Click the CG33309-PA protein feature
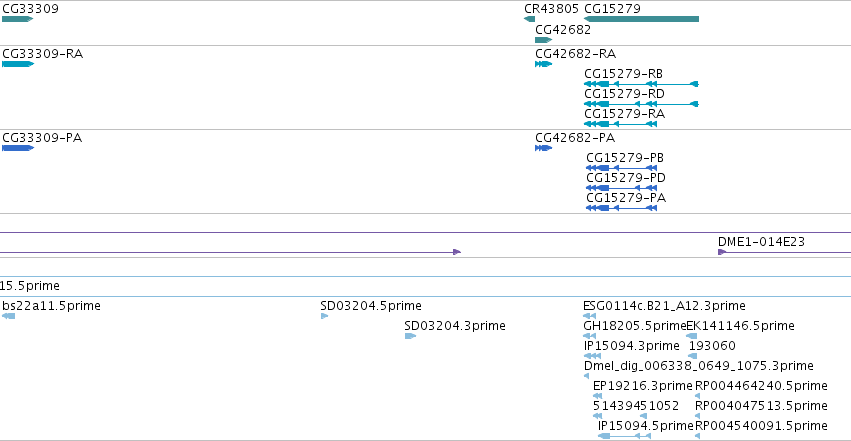The height and width of the screenshot is (441, 851). [x=18, y=148]
